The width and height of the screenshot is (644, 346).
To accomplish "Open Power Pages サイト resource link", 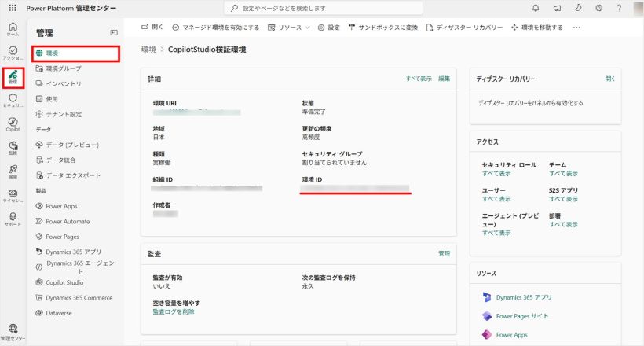I will click(522, 316).
